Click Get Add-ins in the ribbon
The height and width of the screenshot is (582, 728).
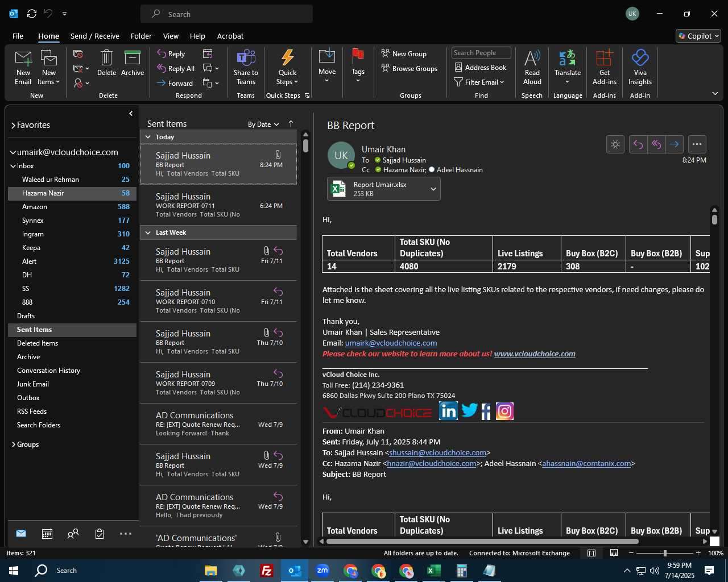pos(604,68)
